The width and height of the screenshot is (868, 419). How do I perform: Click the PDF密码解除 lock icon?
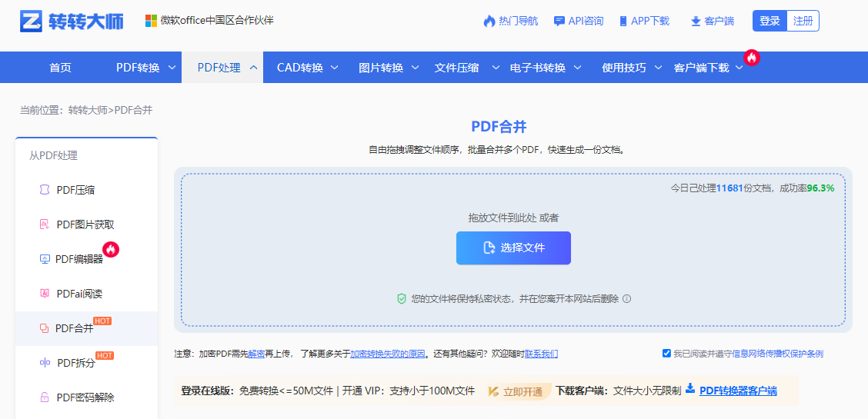pyautogui.click(x=45, y=397)
